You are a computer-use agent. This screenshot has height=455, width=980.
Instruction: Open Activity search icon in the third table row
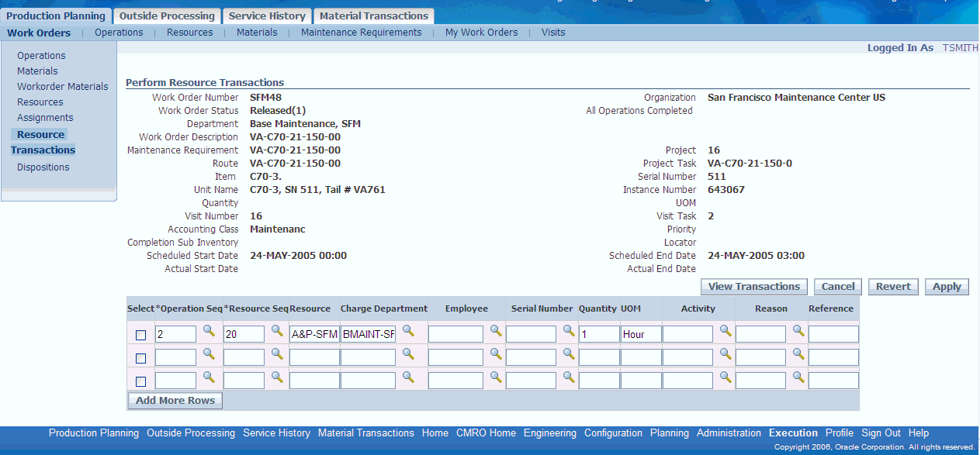point(725,377)
